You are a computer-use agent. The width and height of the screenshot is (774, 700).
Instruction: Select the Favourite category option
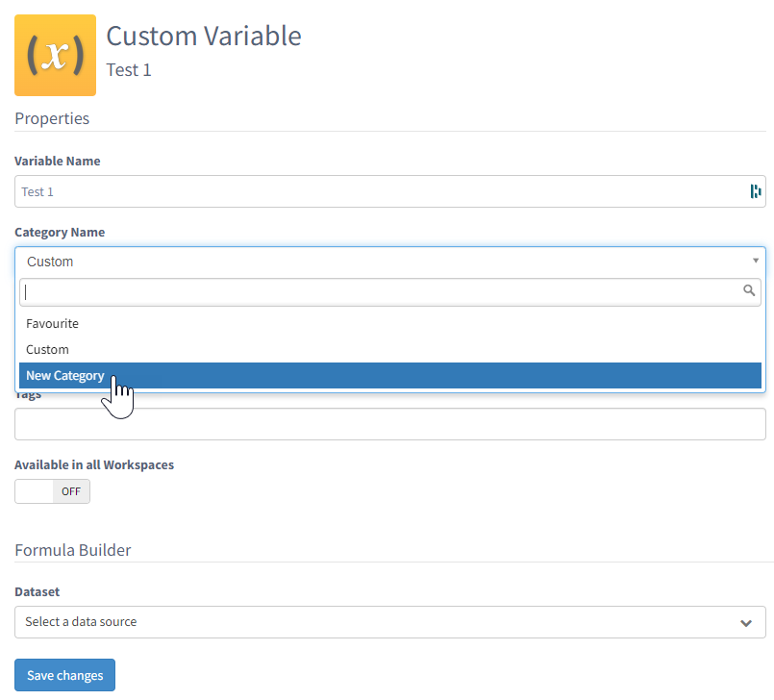coord(53,324)
